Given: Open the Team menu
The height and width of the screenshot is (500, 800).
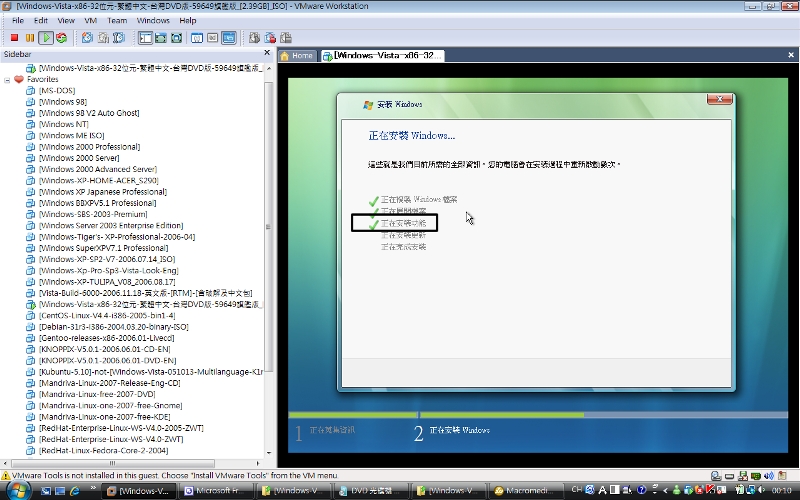Looking at the screenshot, I should point(117,20).
